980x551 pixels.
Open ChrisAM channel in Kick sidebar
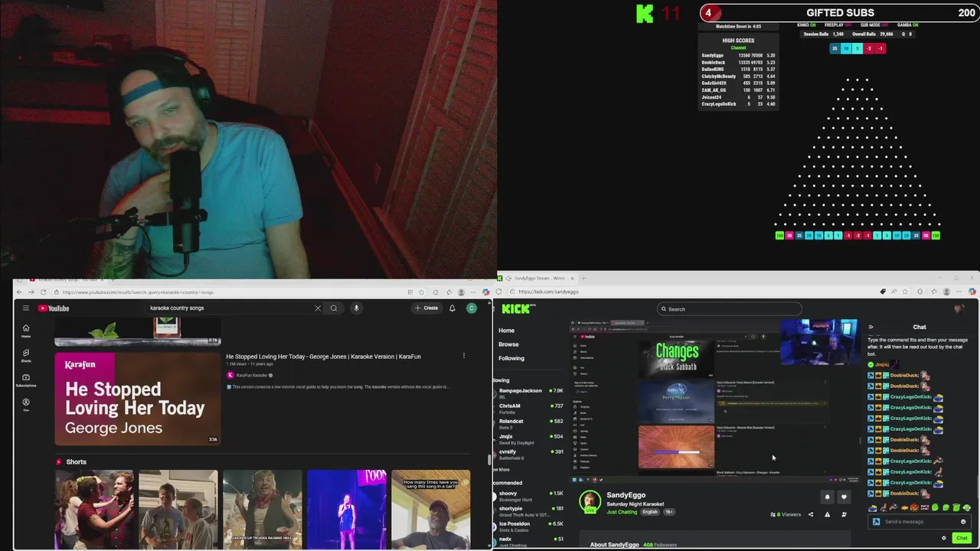530,409
